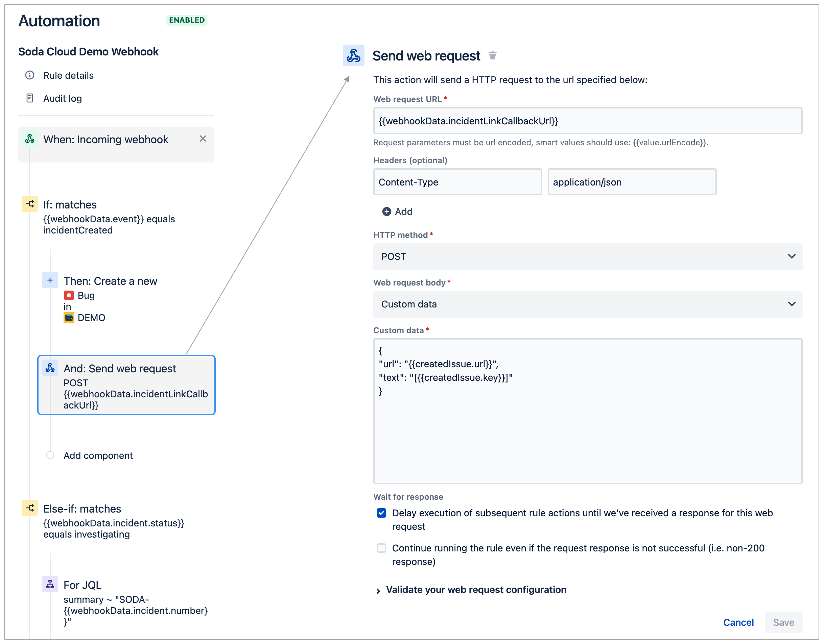Click the purple For JQL branch icon
Image resolution: width=825 pixels, height=644 pixels.
[x=50, y=584]
